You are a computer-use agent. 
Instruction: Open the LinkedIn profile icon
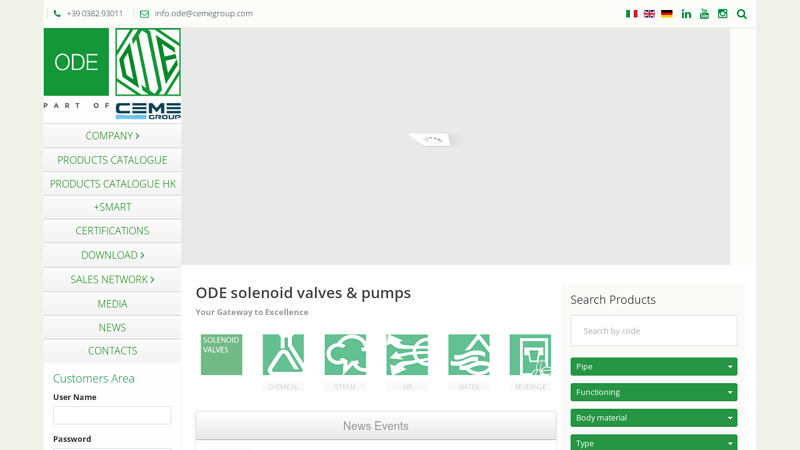[686, 14]
